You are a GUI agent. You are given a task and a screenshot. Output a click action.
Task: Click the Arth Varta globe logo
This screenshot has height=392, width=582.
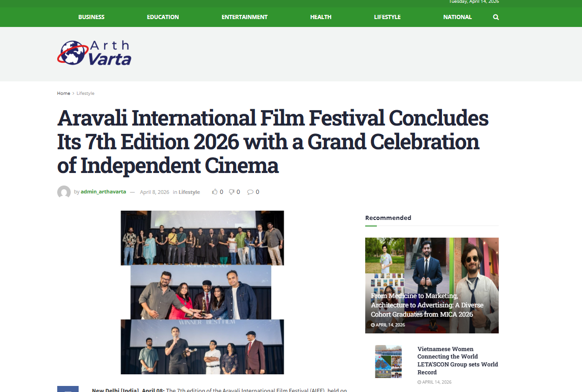(x=94, y=53)
